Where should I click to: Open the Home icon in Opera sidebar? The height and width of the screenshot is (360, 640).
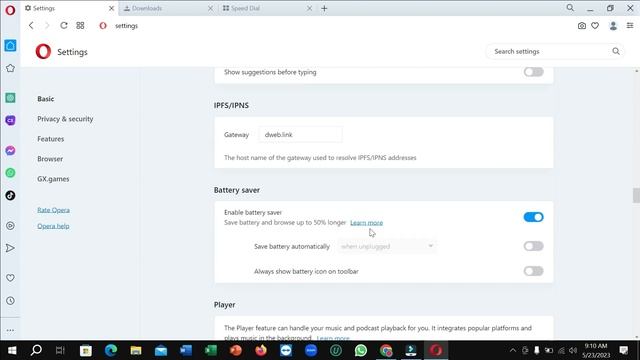tap(10, 45)
